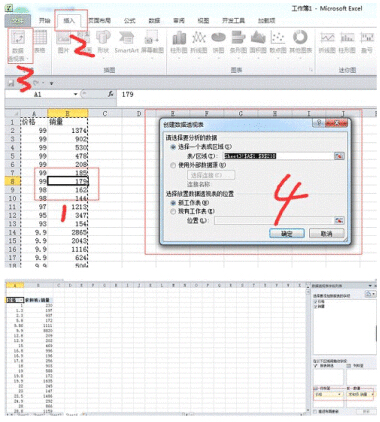
Task: Insert a line chart (折线图)
Action: (199, 42)
